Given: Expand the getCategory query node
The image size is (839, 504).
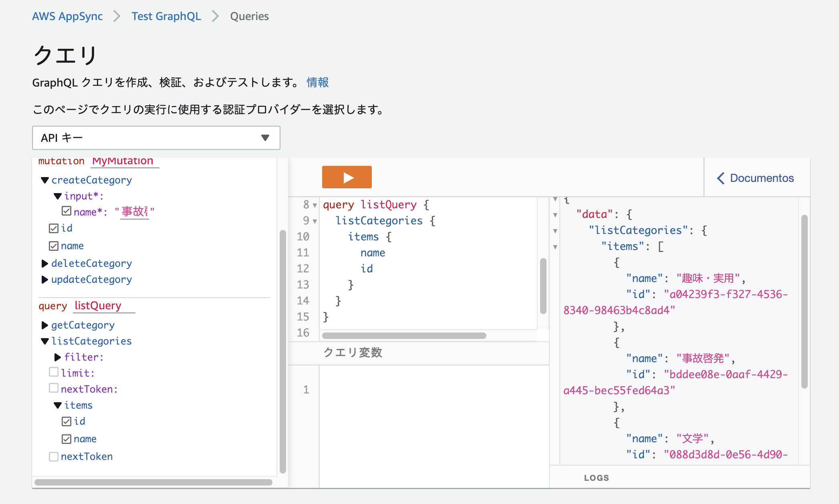Looking at the screenshot, I should point(45,325).
